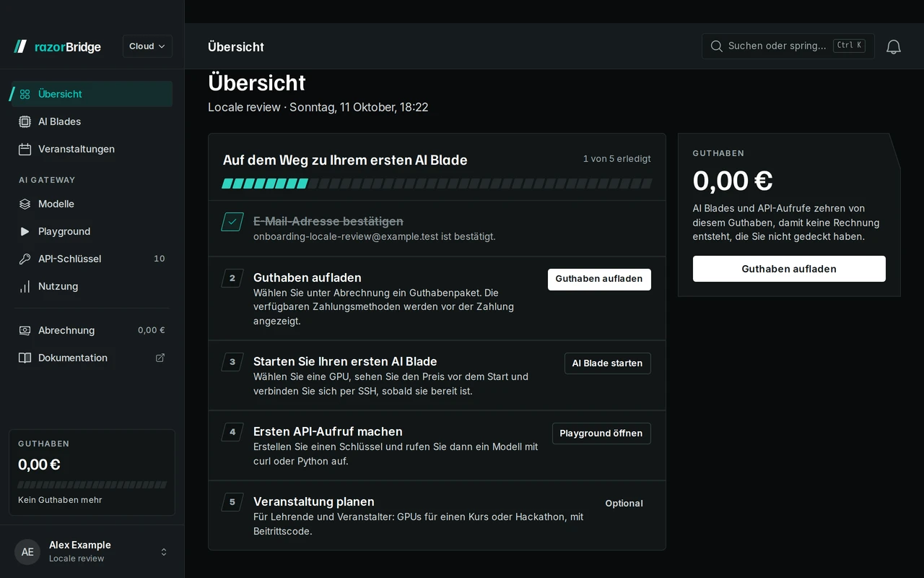Click the razorBridge logo icon

[20, 46]
